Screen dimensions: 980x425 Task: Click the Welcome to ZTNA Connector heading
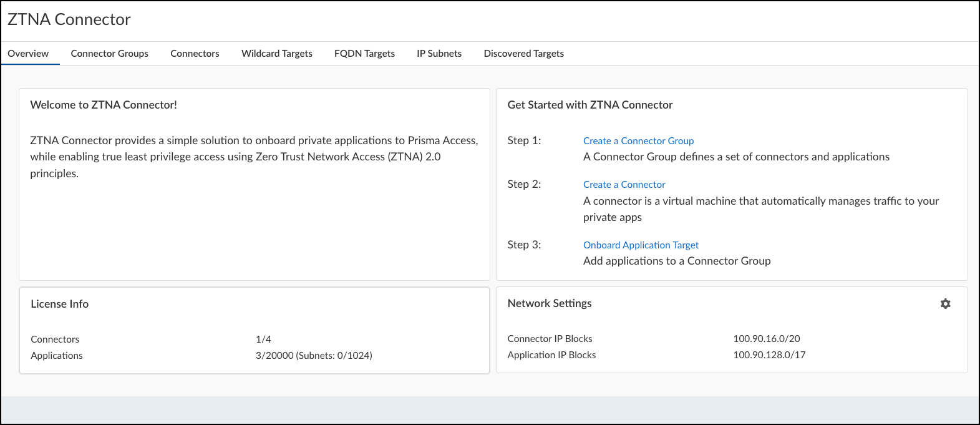tap(104, 105)
